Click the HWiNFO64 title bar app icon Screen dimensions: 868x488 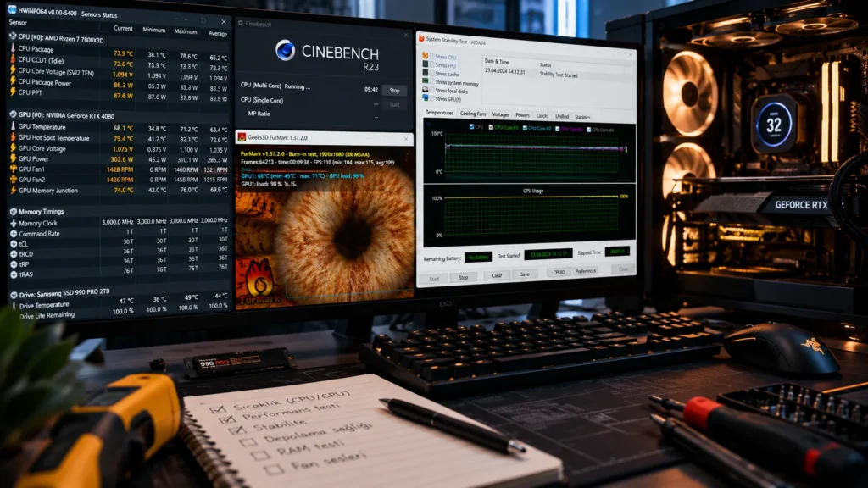point(12,10)
